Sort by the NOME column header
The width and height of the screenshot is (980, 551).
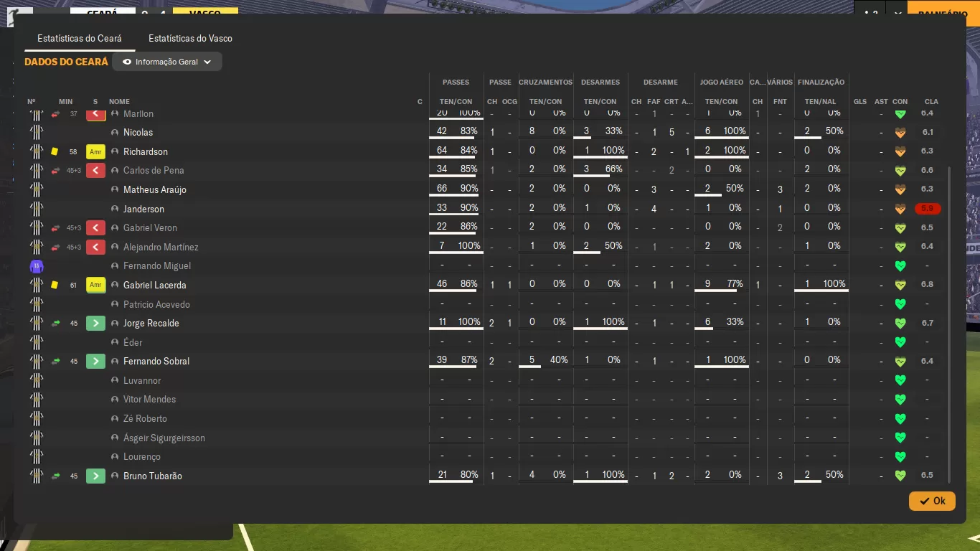click(x=119, y=102)
